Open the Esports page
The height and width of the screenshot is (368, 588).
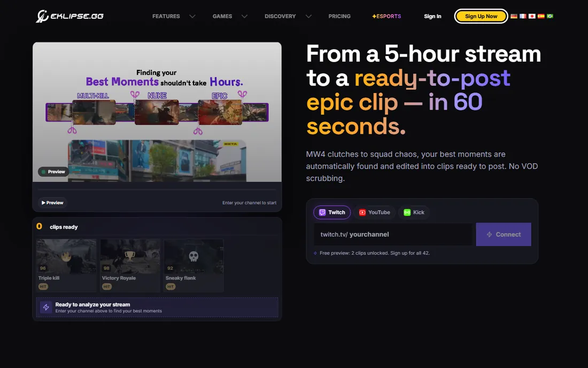click(x=386, y=16)
